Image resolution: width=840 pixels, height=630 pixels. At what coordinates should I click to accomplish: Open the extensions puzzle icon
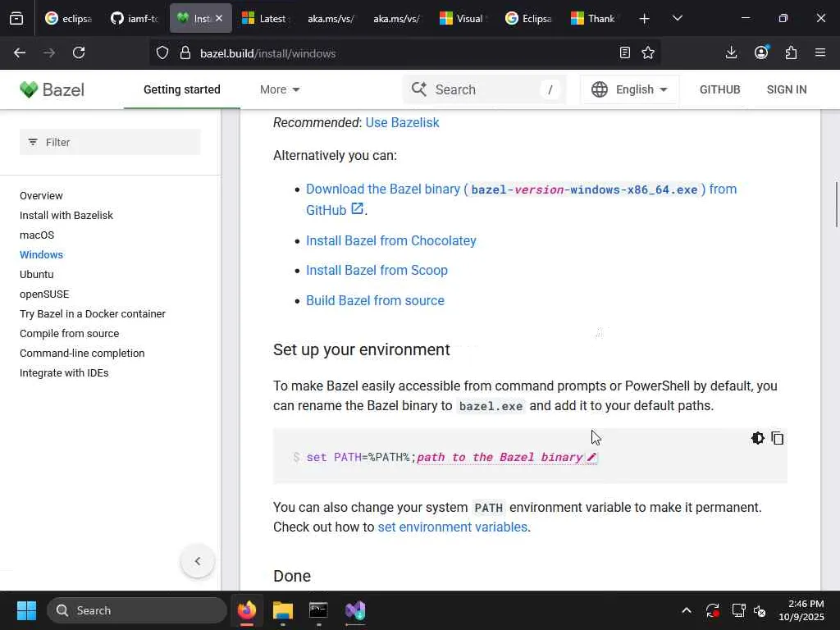click(791, 52)
